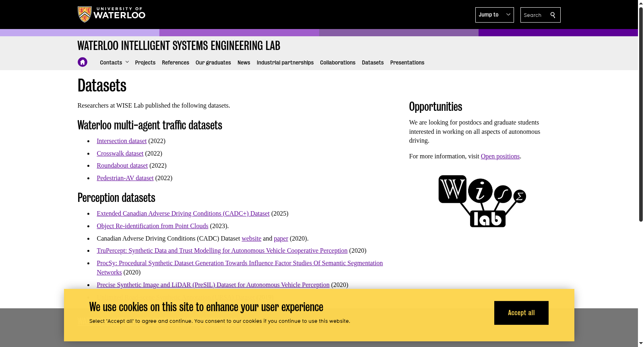The image size is (644, 347).
Task: Visit the CADC Dataset website link
Action: coord(252,239)
